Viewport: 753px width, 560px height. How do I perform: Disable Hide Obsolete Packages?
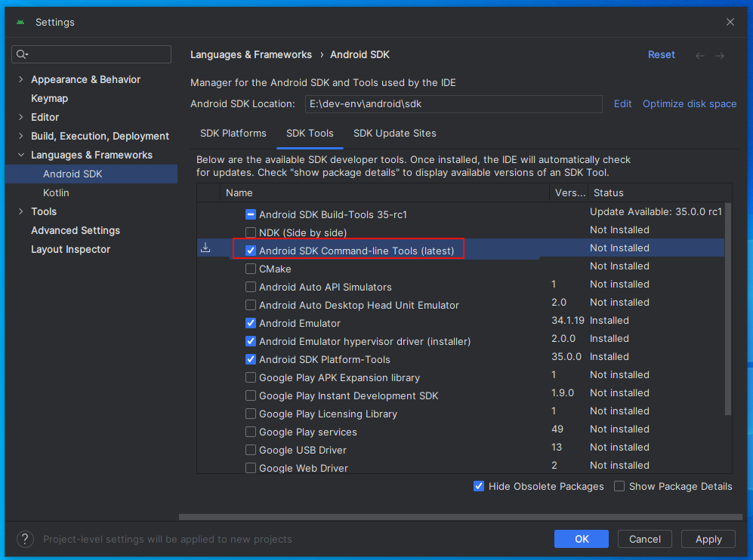point(479,486)
